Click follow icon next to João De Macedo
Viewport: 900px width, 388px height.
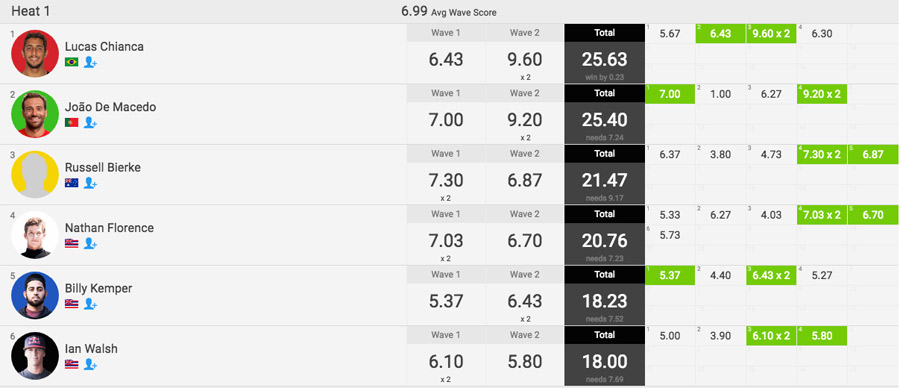point(90,122)
